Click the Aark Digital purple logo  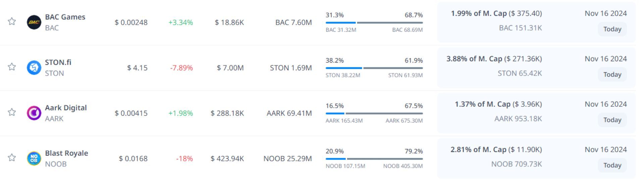tap(34, 113)
